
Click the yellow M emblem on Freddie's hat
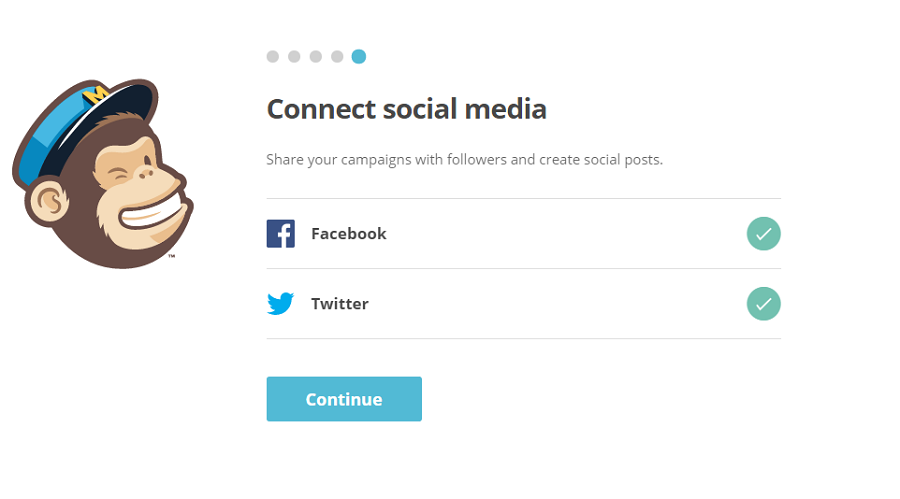[95, 94]
